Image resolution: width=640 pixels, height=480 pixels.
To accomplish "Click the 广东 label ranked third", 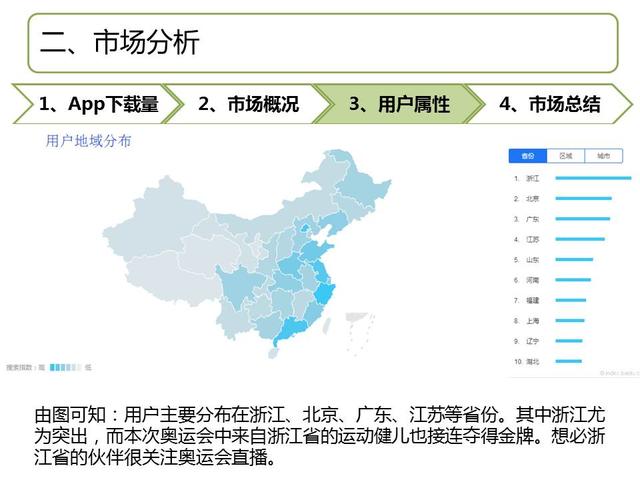I will click(x=533, y=219).
